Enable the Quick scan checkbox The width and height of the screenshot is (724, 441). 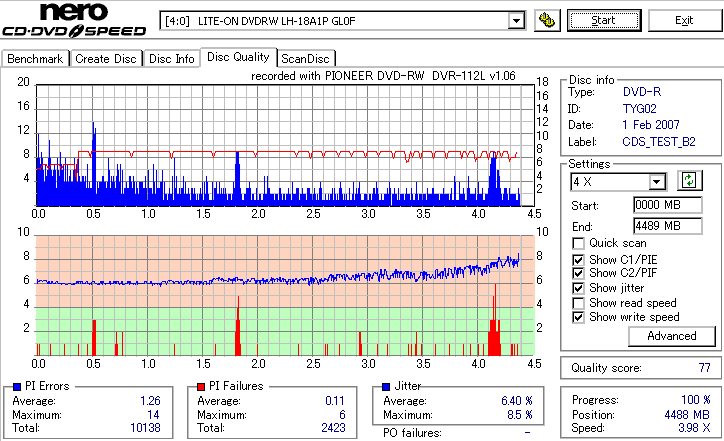click(578, 243)
